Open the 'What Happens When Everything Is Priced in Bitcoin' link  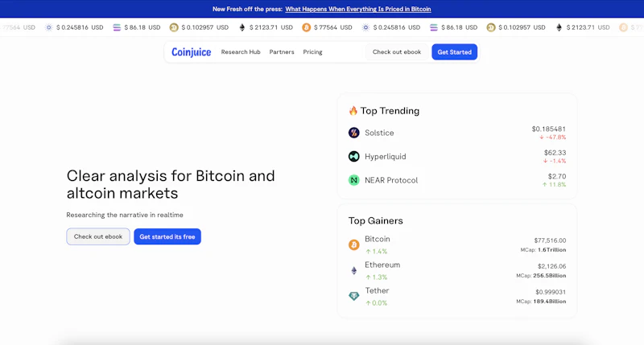click(x=358, y=9)
